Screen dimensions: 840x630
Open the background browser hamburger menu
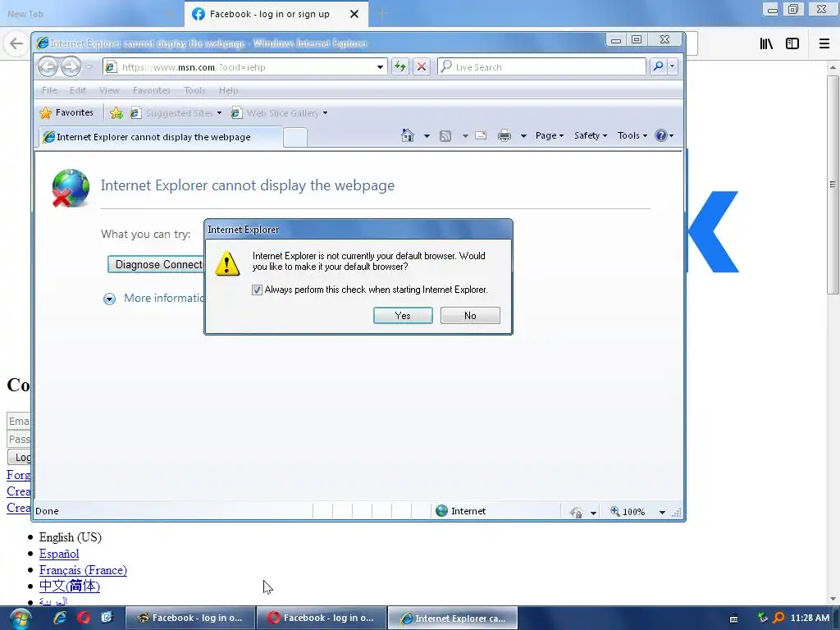click(x=824, y=44)
